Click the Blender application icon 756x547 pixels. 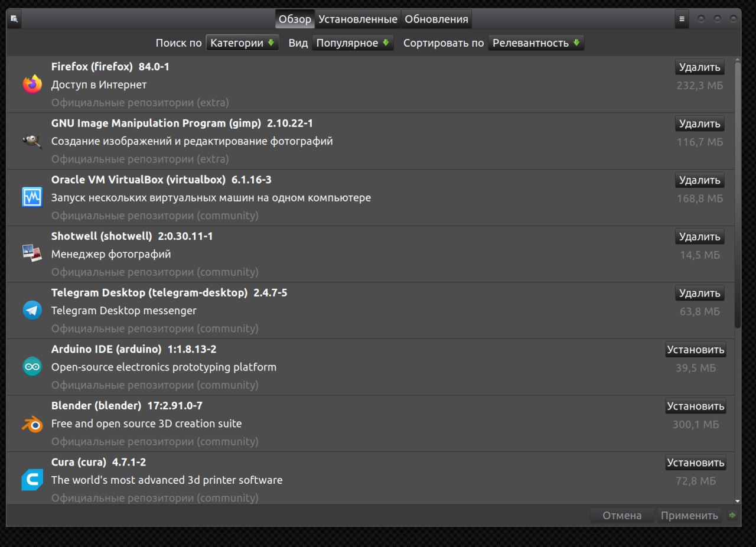point(32,424)
